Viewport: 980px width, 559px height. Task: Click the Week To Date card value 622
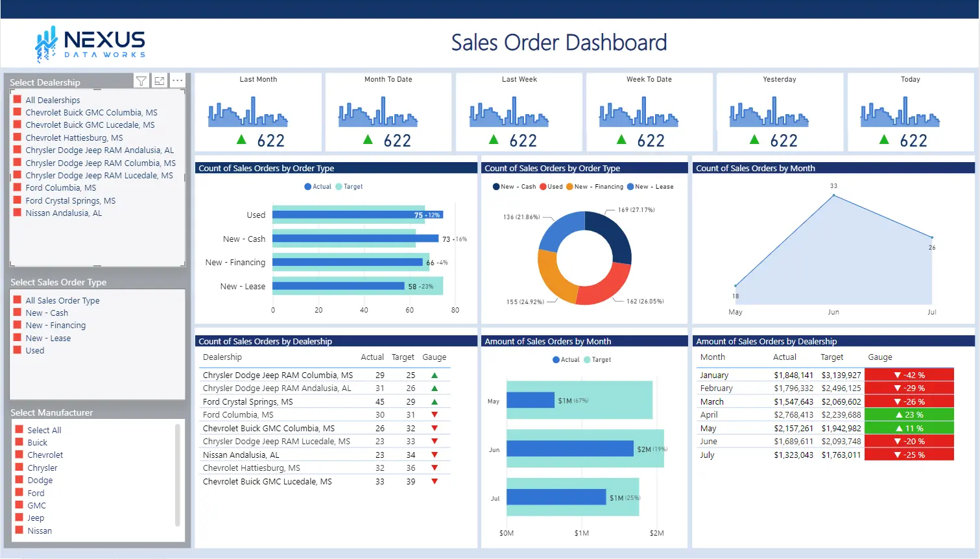coord(651,141)
